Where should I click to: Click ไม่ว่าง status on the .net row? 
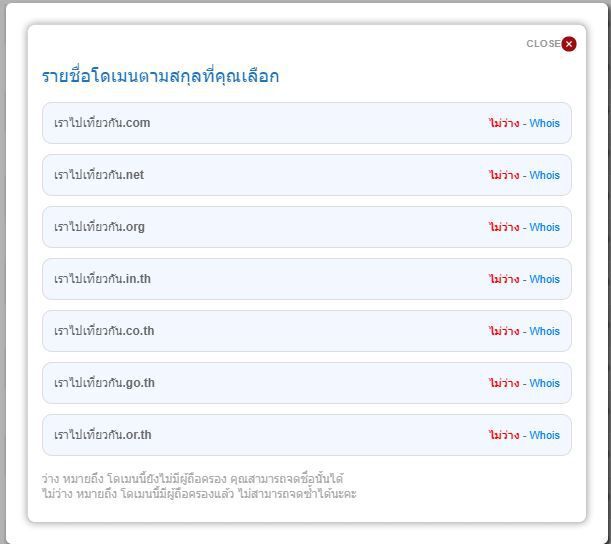pyautogui.click(x=504, y=175)
